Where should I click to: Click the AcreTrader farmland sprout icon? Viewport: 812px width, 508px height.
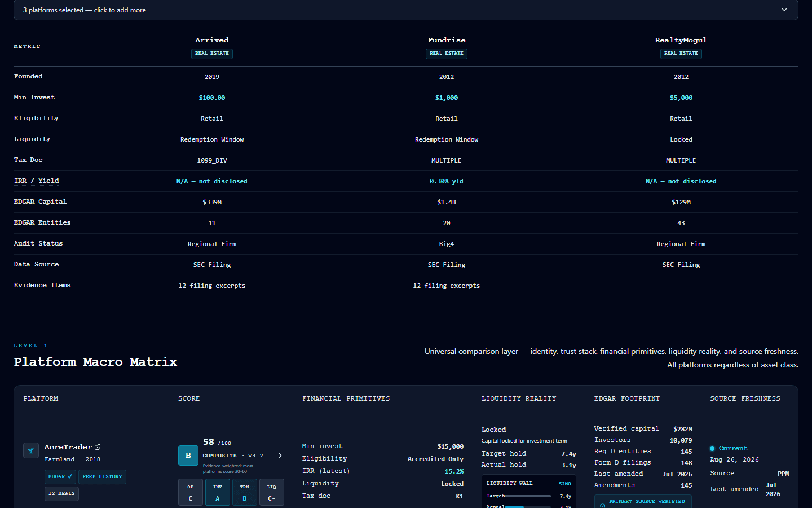[x=31, y=450]
